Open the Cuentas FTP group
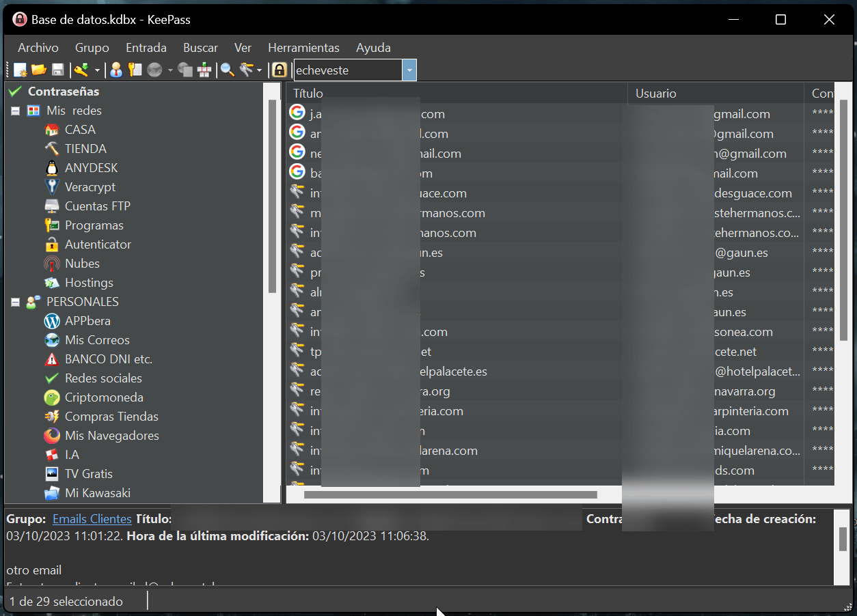Image resolution: width=857 pixels, height=616 pixels. tap(98, 206)
